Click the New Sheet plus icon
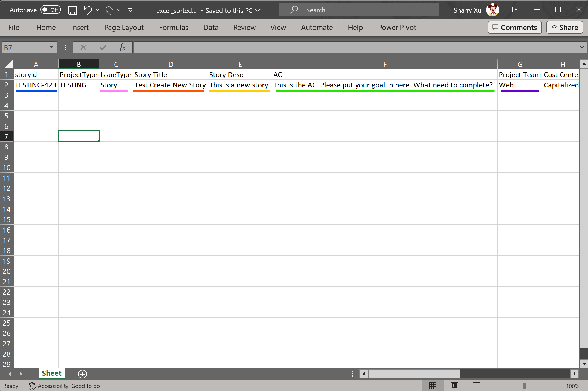The image size is (588, 391). coord(82,374)
